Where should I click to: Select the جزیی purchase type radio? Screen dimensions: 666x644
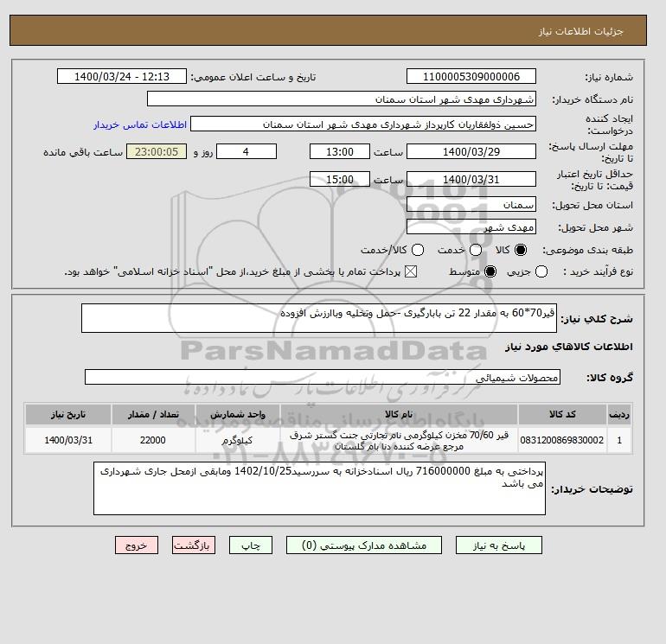[541, 271]
